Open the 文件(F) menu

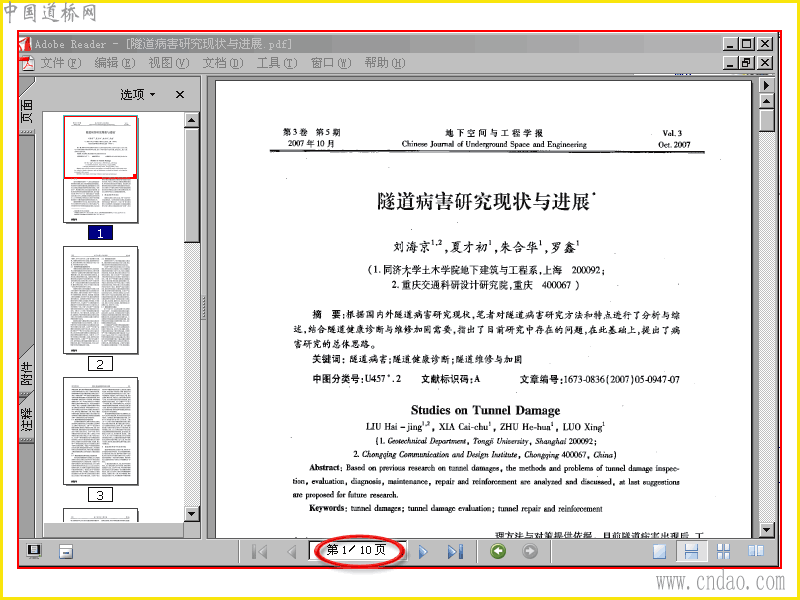pyautogui.click(x=61, y=63)
